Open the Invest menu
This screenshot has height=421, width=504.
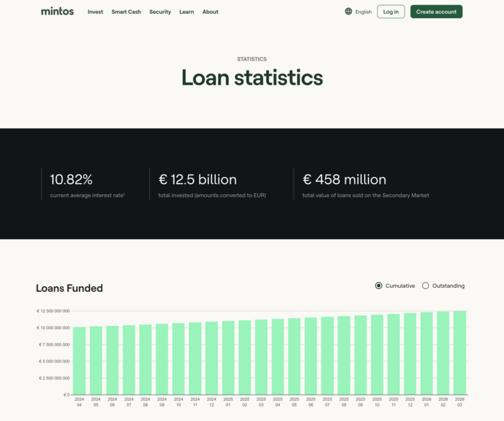[x=95, y=11]
